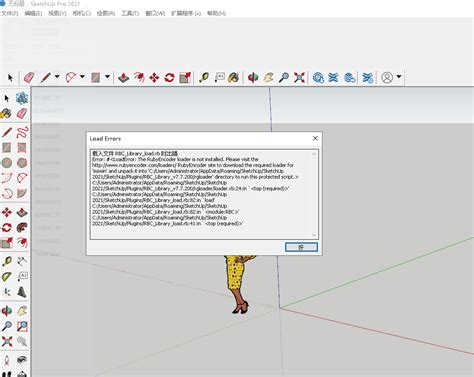Image resolution: width=474 pixels, height=377 pixels.
Task: Expand the Arc tool dropdown arrow
Action: (82, 77)
